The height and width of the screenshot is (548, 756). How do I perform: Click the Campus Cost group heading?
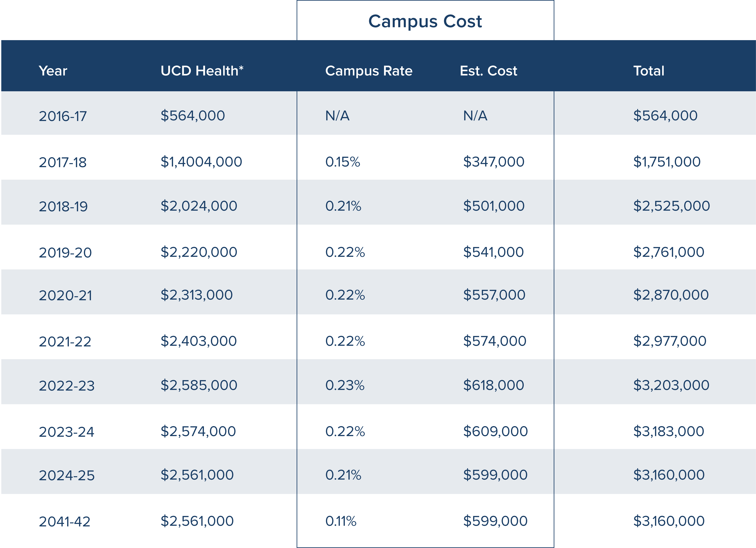[x=425, y=22]
